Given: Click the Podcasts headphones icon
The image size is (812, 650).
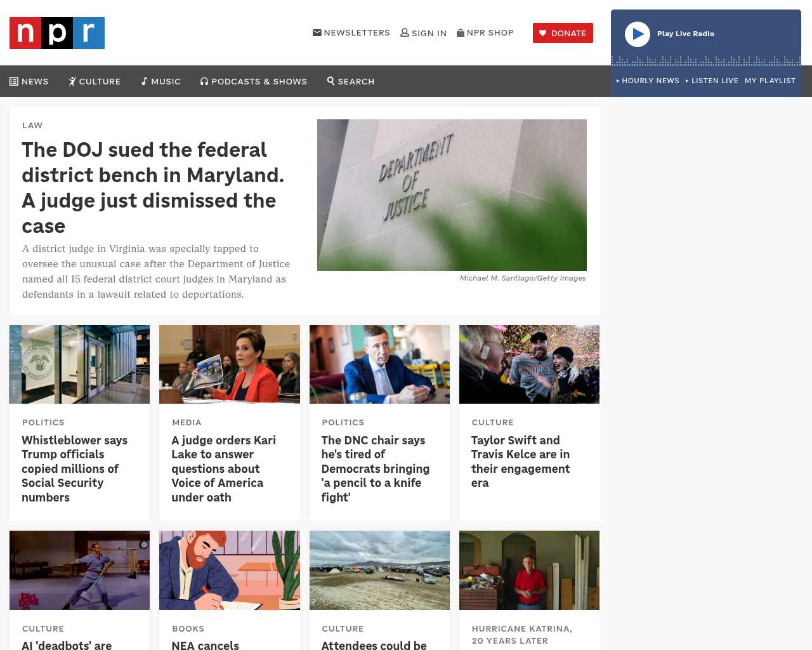Looking at the screenshot, I should 204,81.
